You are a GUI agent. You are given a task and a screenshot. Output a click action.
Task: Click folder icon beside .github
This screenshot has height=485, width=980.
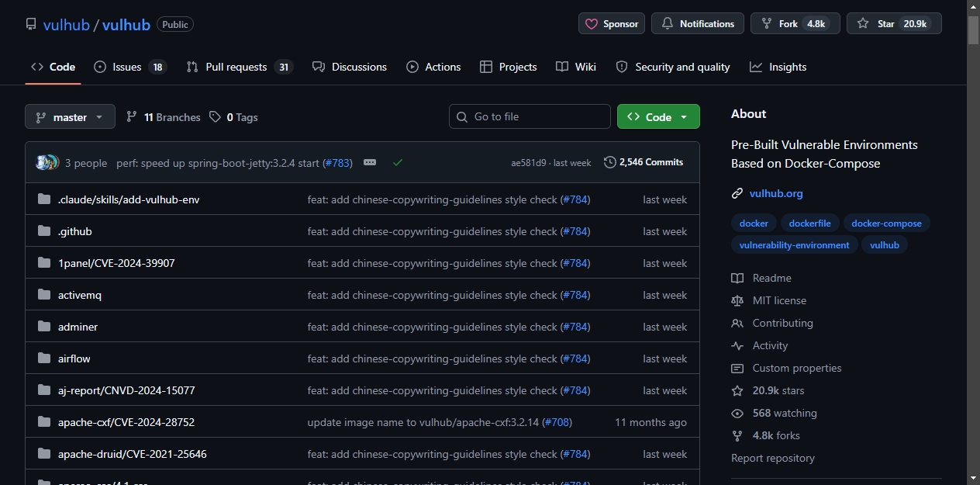coord(44,231)
